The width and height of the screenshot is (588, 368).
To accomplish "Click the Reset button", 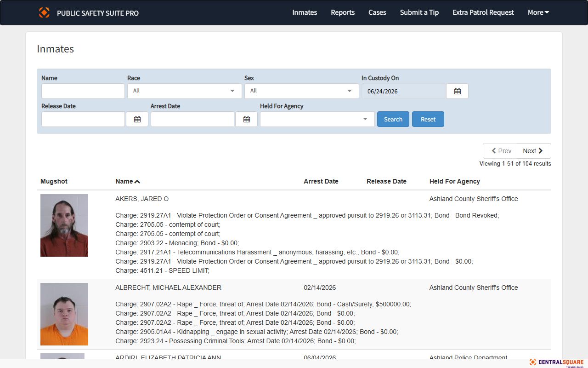I will pos(428,119).
